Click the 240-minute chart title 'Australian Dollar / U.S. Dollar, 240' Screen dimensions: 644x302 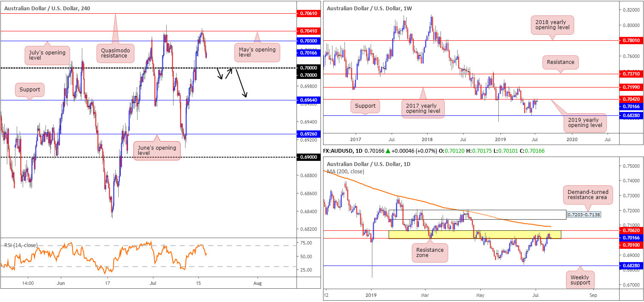48,8
